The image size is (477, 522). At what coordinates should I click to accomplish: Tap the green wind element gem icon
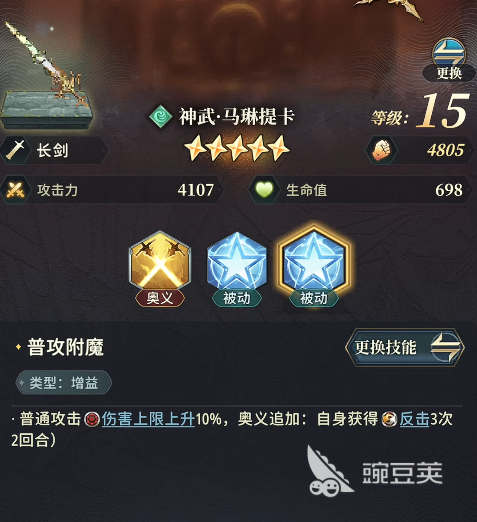pyautogui.click(x=160, y=116)
